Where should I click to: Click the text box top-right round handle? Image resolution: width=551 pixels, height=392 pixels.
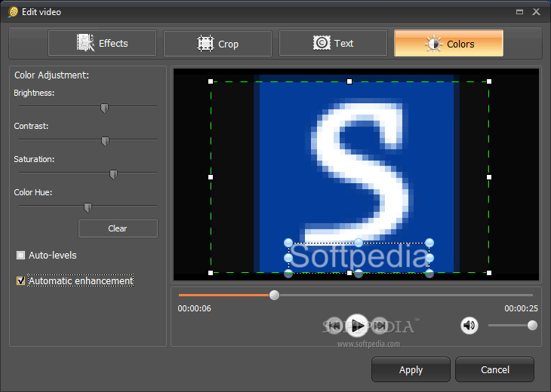pos(429,243)
